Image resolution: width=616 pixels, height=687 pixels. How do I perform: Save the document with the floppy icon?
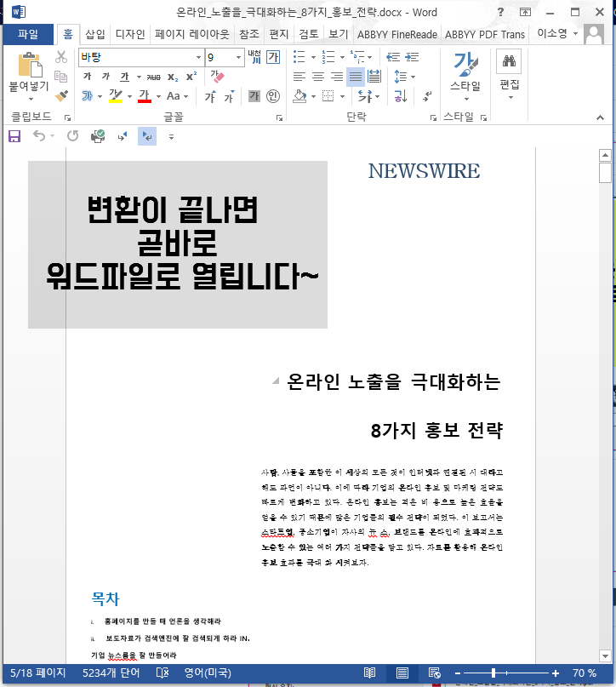[14, 136]
